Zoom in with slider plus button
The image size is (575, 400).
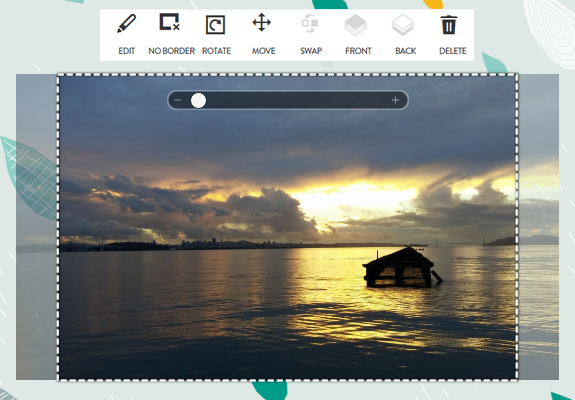click(395, 100)
